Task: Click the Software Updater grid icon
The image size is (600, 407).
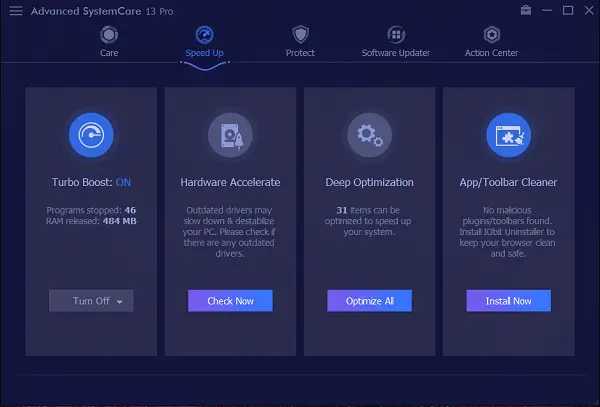Action: coord(396,35)
